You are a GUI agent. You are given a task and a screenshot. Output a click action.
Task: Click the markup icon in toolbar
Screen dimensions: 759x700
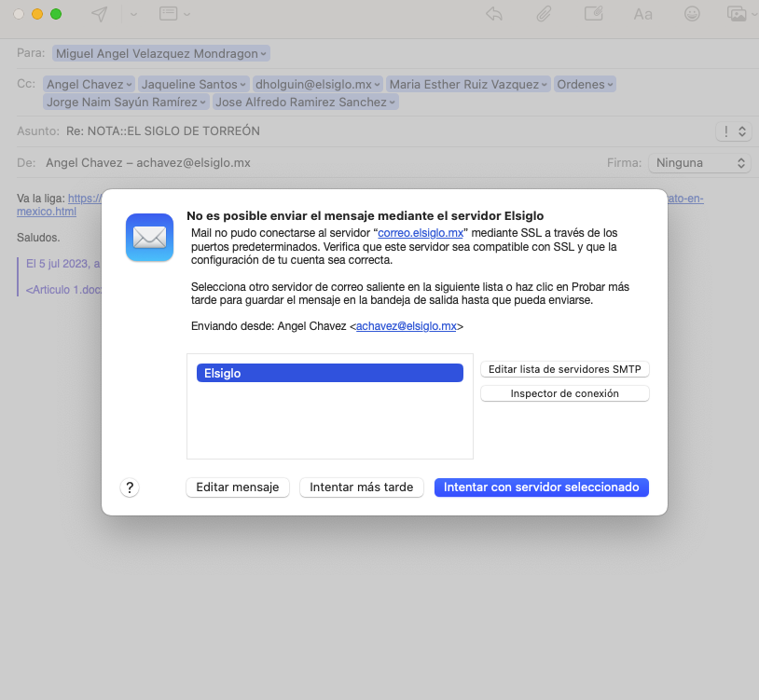pos(593,14)
